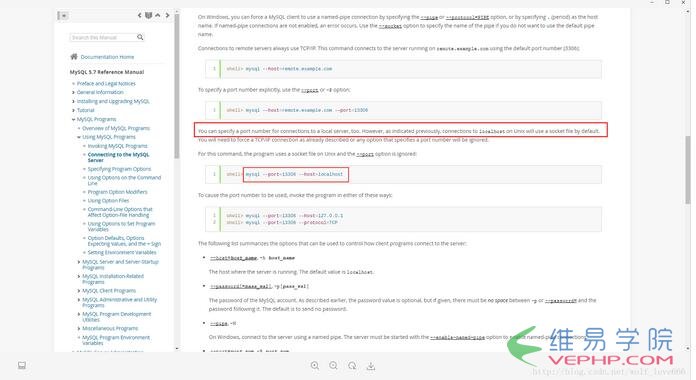The width and height of the screenshot is (696, 380).
Task: Click the --enable-named-pipe option link
Action: click(457, 337)
